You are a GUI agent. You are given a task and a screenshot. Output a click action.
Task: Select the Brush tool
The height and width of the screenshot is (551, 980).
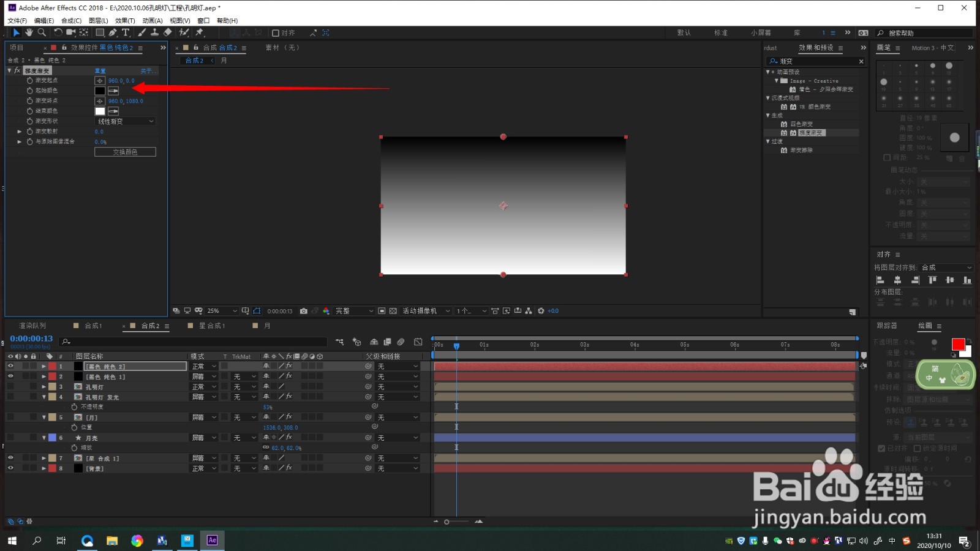click(x=142, y=32)
